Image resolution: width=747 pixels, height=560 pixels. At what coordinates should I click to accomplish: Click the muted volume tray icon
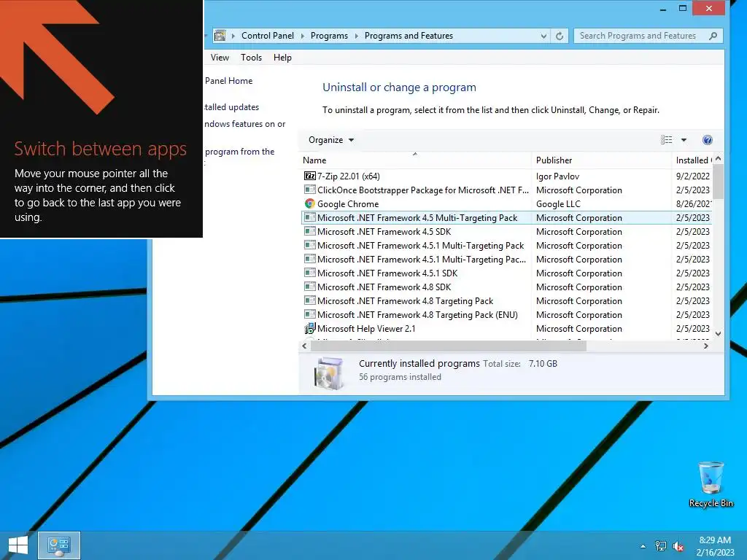click(678, 546)
